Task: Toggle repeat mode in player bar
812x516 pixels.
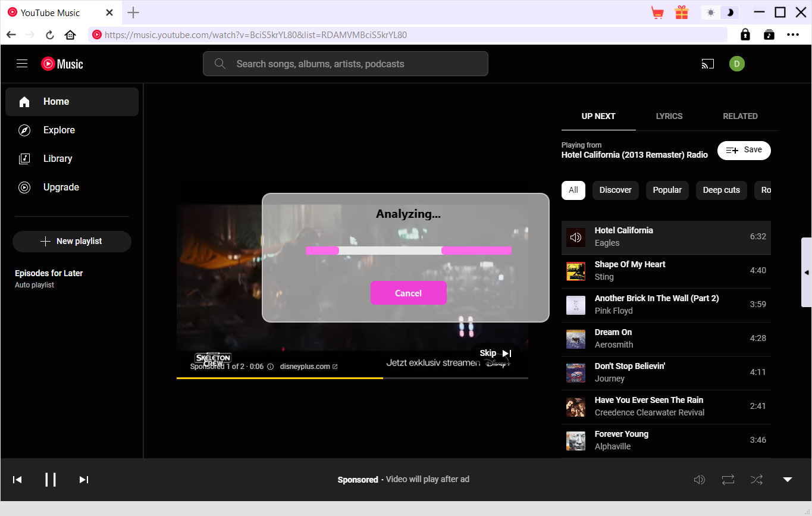Action: [728, 479]
